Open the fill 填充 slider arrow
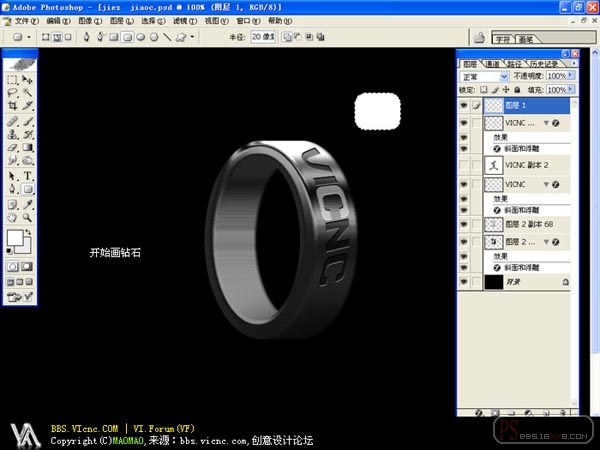The image size is (600, 450). coord(571,90)
